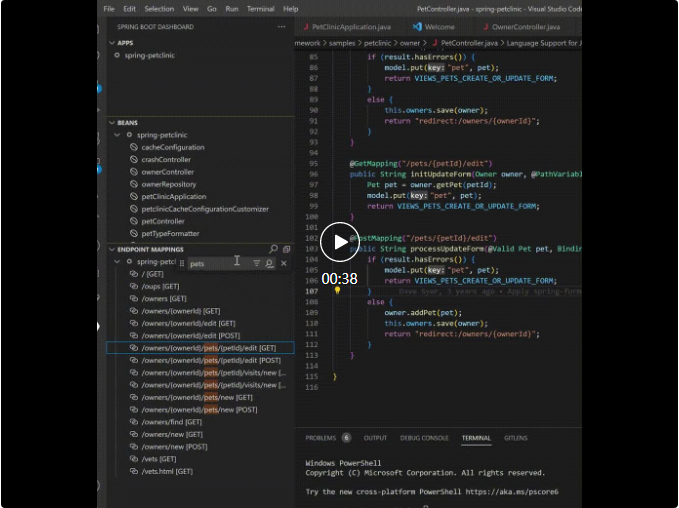
Task: Open the https://aka.ms/pscore6 link in terminal
Action: click(x=512, y=492)
